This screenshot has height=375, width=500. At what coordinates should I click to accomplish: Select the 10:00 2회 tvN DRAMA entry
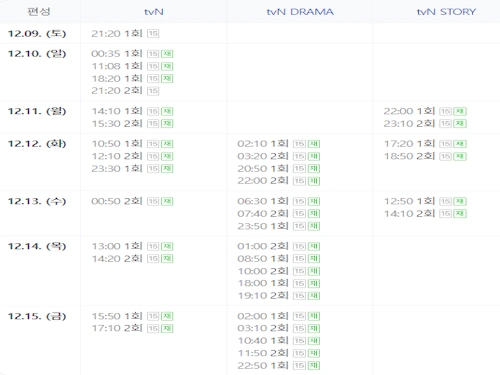[x=263, y=271]
